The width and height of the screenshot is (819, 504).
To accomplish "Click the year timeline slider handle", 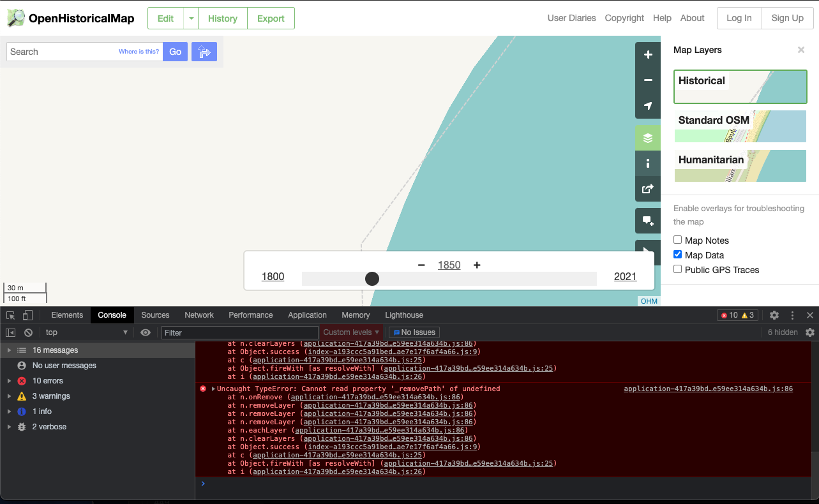I will coord(372,278).
